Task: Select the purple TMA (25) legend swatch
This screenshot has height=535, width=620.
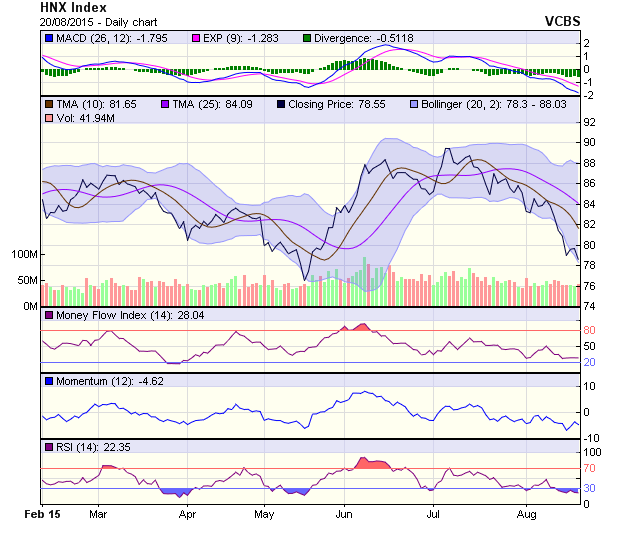Action: click(165, 103)
